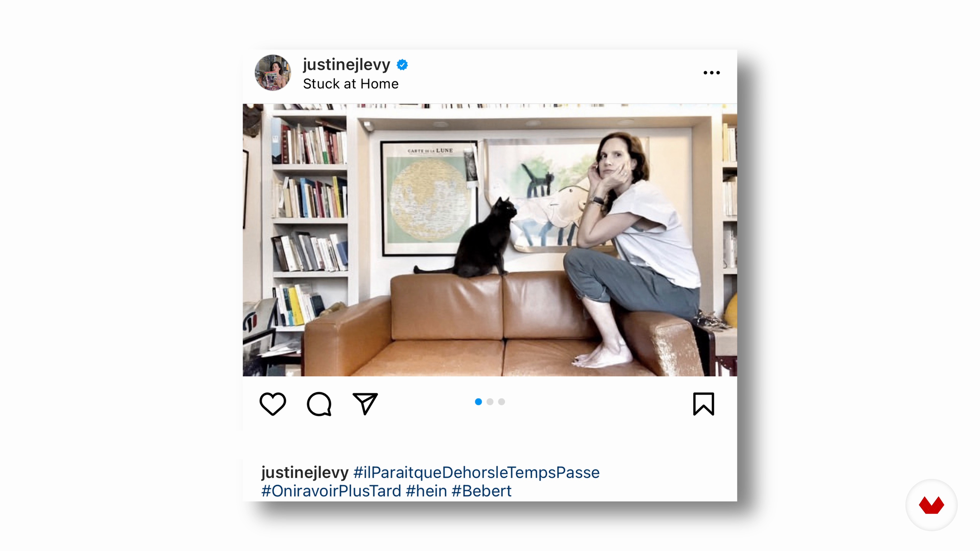Open the justinejlevy profile picture
980x551 pixels.
click(273, 73)
